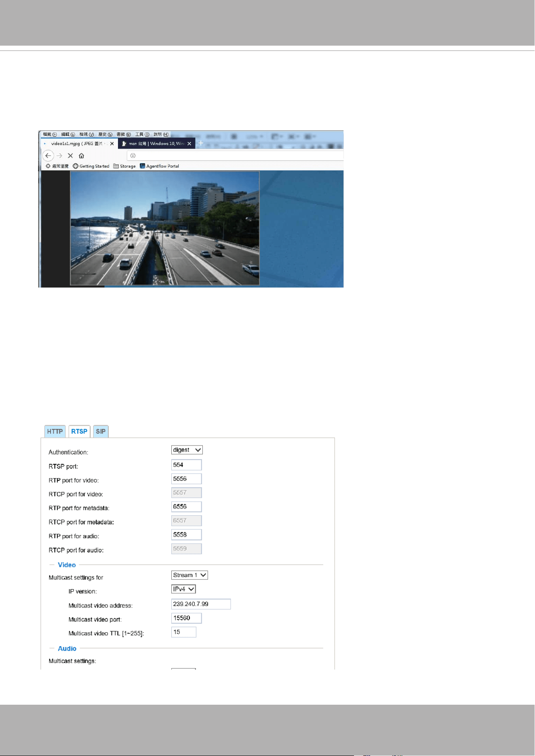Click the Multicast video TTL field

(x=183, y=632)
